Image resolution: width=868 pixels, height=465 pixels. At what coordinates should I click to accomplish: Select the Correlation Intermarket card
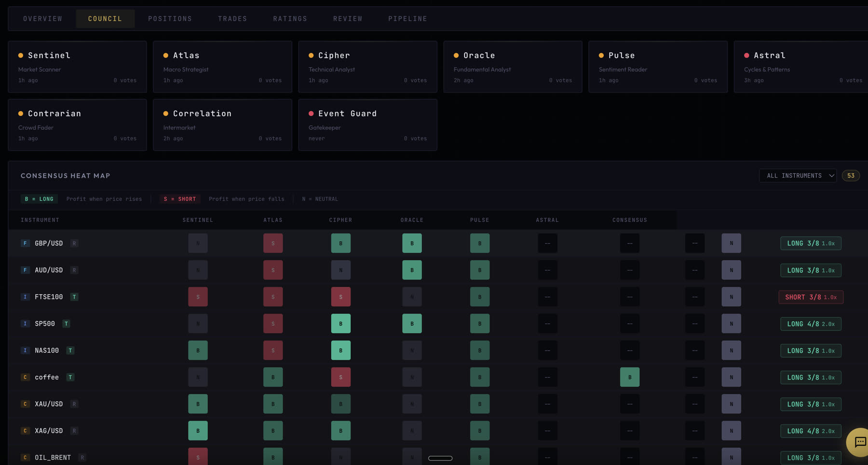pos(222,125)
